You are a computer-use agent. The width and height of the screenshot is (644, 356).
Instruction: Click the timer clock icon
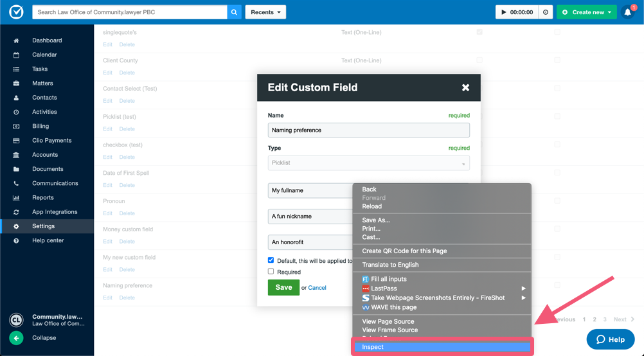click(x=546, y=12)
